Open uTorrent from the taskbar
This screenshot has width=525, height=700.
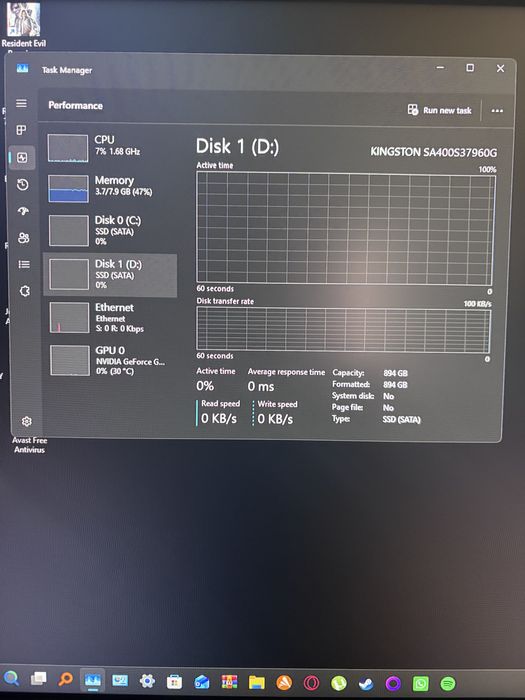(339, 683)
